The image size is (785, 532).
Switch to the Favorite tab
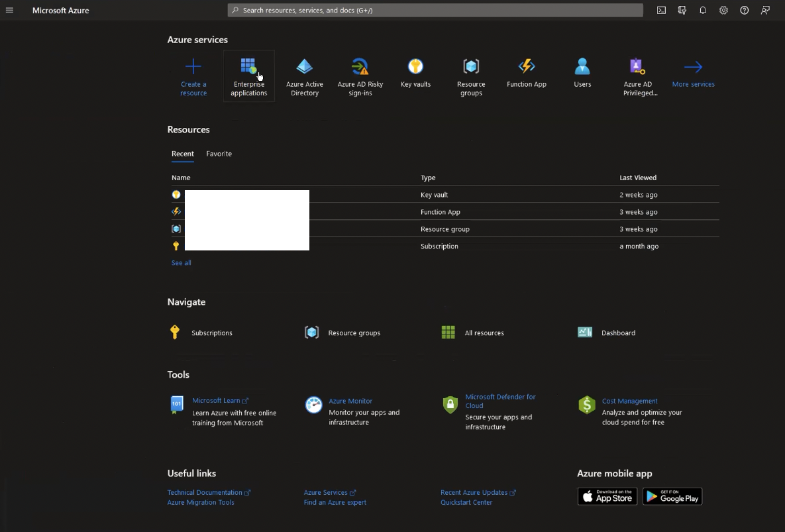point(219,154)
